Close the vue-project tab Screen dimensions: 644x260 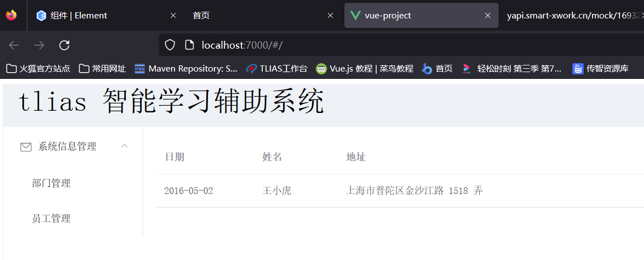(x=487, y=16)
